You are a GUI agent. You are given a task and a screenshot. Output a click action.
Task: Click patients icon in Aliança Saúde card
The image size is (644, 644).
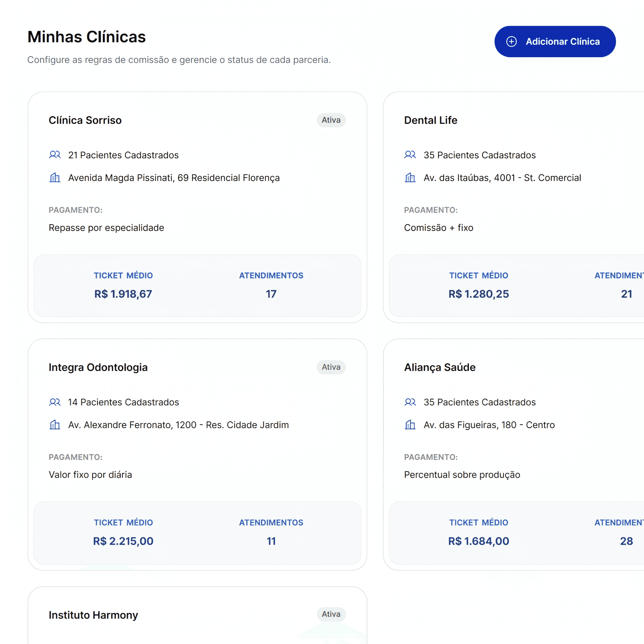coord(410,402)
